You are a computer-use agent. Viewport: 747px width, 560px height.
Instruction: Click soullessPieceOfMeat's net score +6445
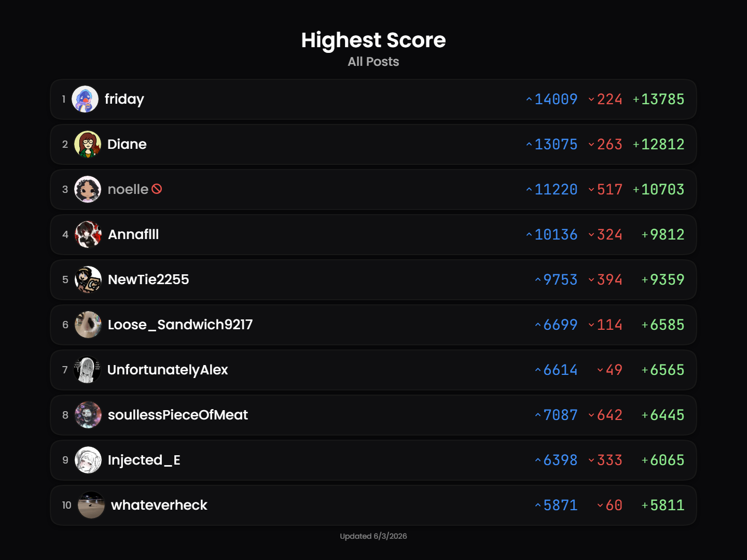point(663,415)
